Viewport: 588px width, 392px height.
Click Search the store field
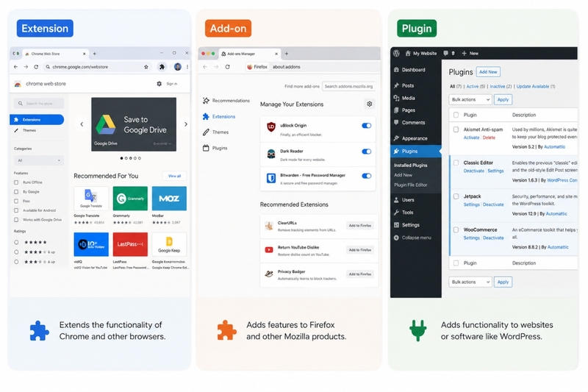tap(39, 103)
